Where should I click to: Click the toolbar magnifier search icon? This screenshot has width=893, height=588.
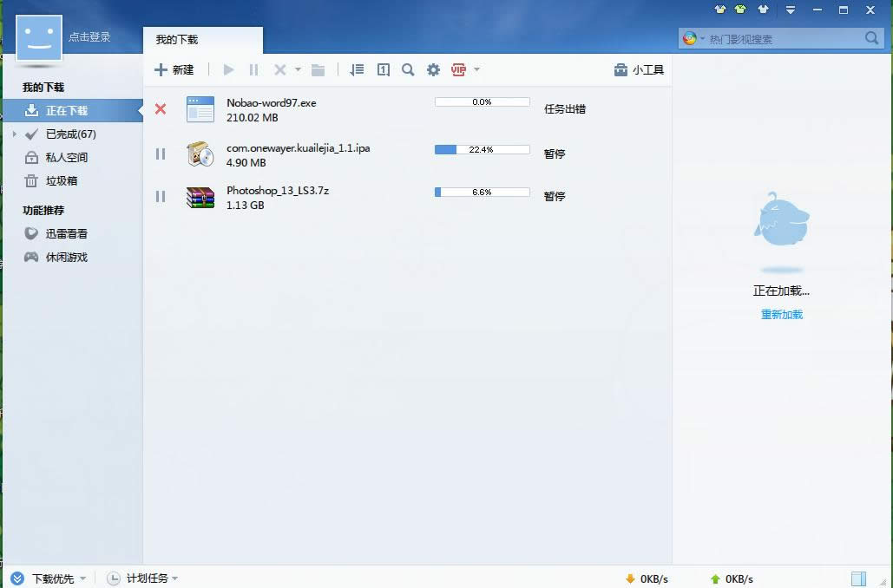[408, 69]
